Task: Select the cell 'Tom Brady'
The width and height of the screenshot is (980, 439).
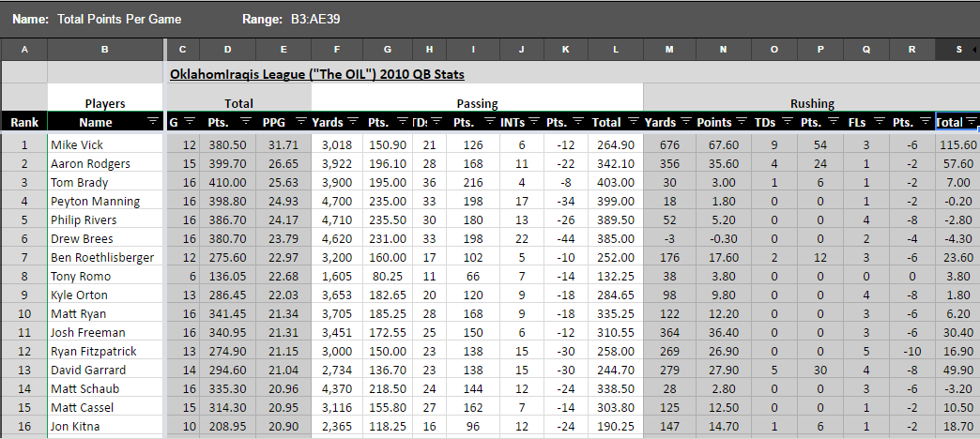Action: [105, 182]
